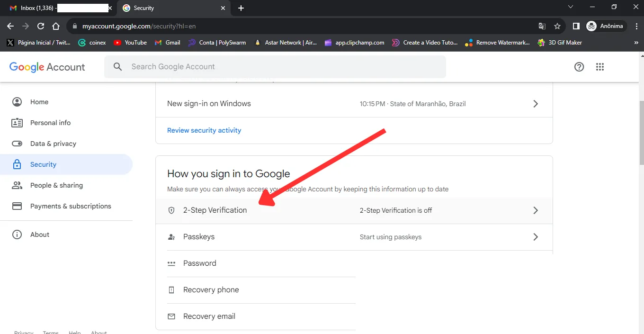644x334 pixels.
Task: Click the page vertical scrollbar
Action: [642, 133]
